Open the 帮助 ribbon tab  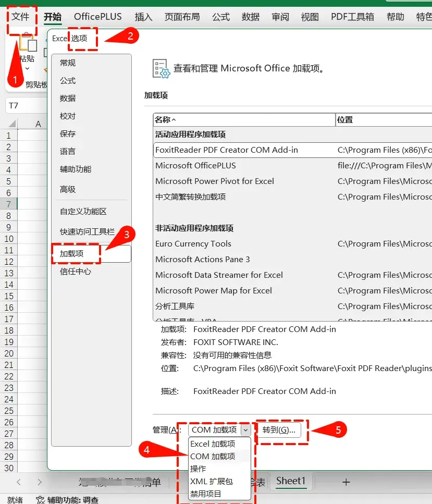[396, 17]
